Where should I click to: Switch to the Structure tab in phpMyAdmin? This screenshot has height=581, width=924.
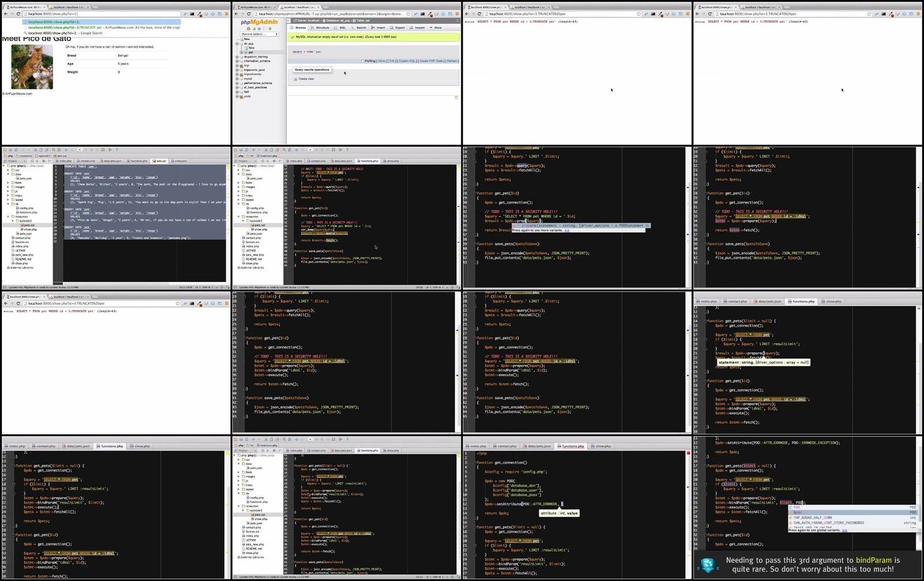point(321,28)
